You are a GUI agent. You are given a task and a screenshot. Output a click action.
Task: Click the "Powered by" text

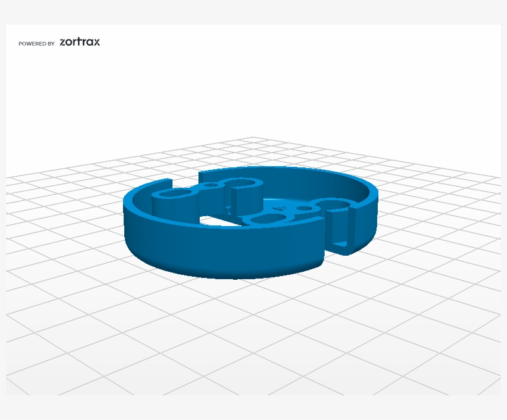pos(36,44)
